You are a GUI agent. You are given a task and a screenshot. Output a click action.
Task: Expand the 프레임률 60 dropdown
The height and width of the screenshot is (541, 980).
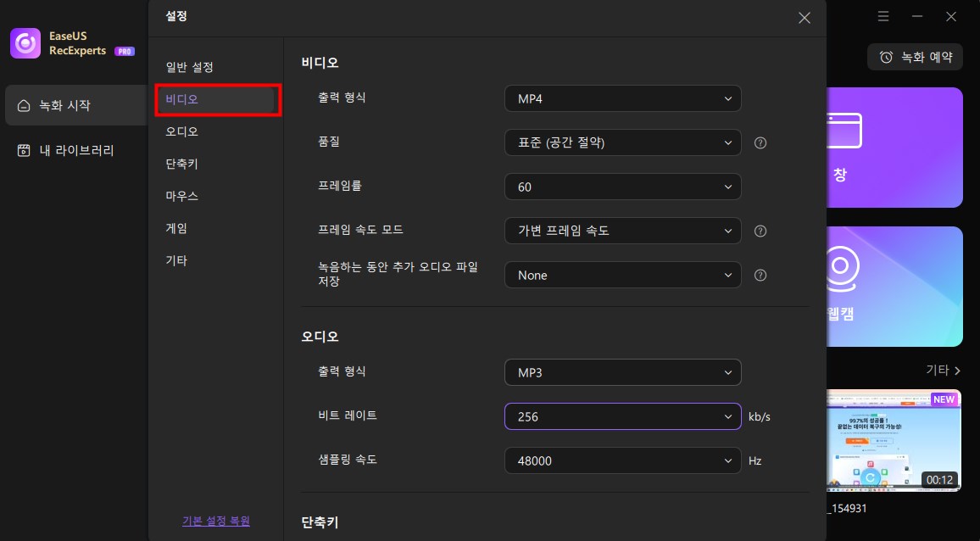(622, 187)
